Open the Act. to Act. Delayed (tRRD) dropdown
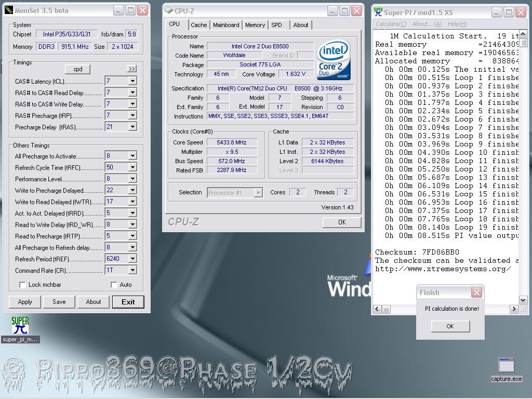This screenshot has width=532, height=399. (x=132, y=213)
